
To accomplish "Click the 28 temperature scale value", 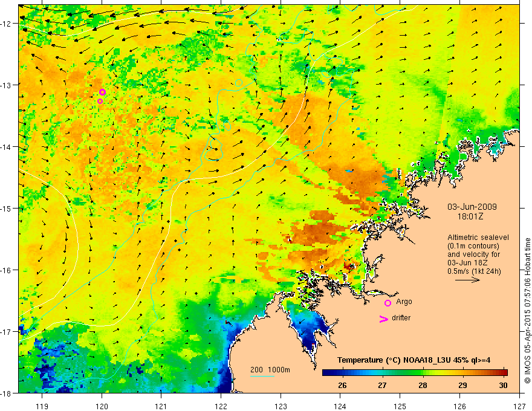I will pyautogui.click(x=423, y=385).
